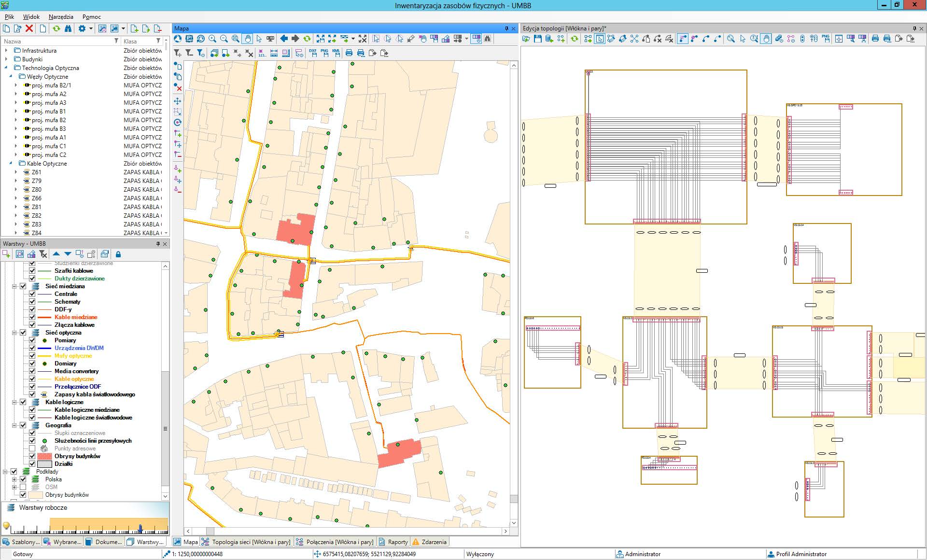Collapse the Węzły Optyczne tree node

pos(11,76)
